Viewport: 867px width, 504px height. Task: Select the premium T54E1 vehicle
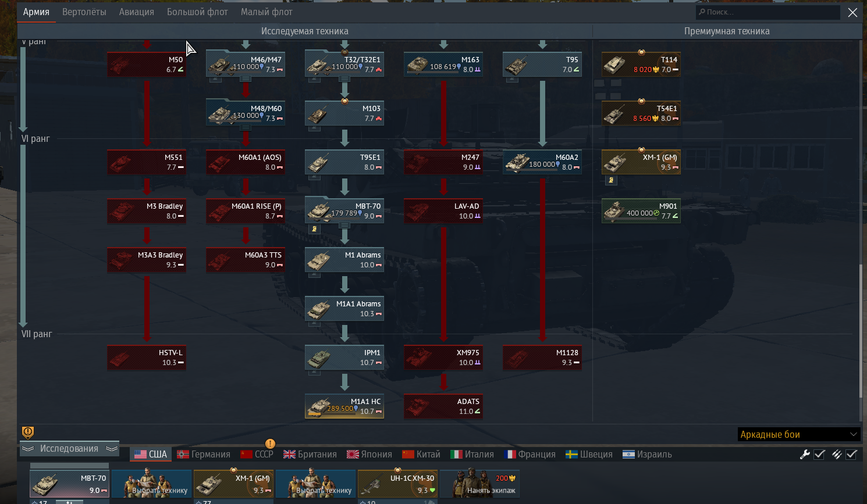(641, 113)
